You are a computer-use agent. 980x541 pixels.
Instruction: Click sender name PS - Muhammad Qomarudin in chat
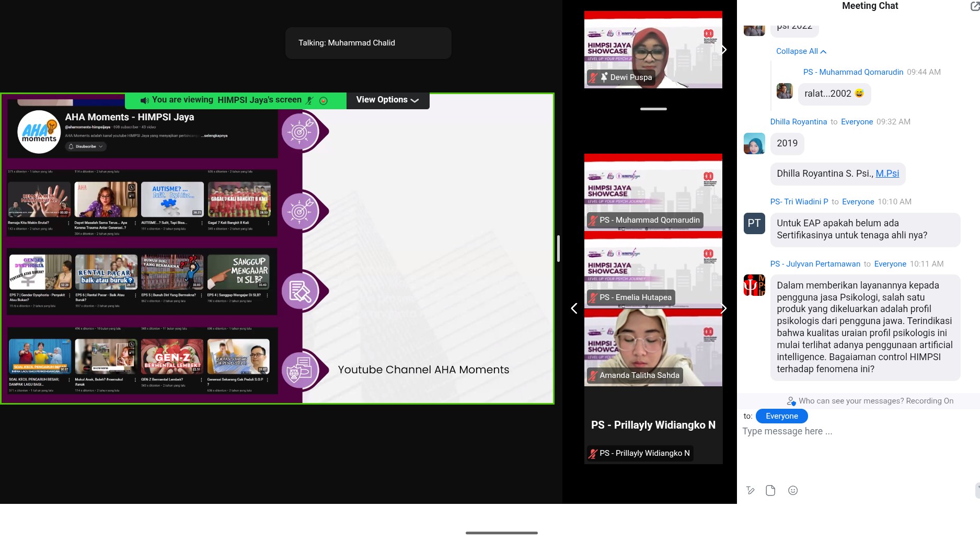pyautogui.click(x=853, y=72)
